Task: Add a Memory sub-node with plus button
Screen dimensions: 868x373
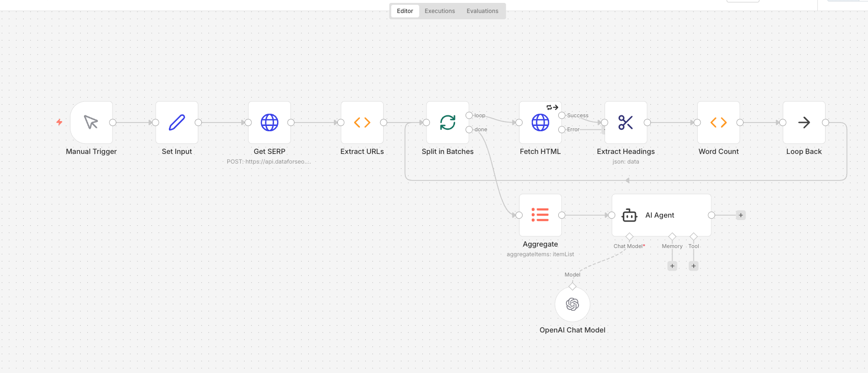Action: 672,266
